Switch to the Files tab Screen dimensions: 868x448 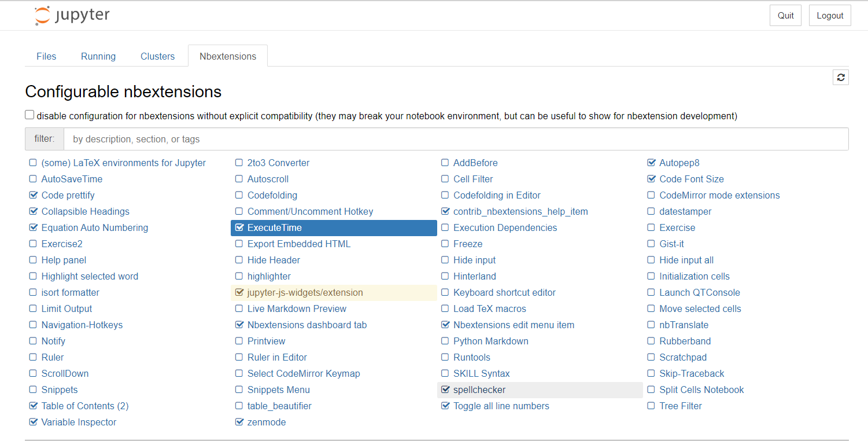(46, 56)
